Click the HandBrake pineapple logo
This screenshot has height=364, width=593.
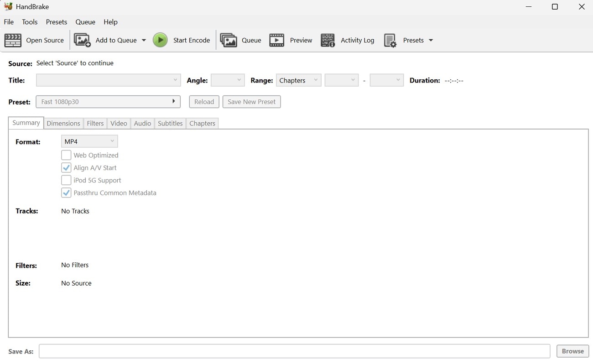(x=8, y=6)
